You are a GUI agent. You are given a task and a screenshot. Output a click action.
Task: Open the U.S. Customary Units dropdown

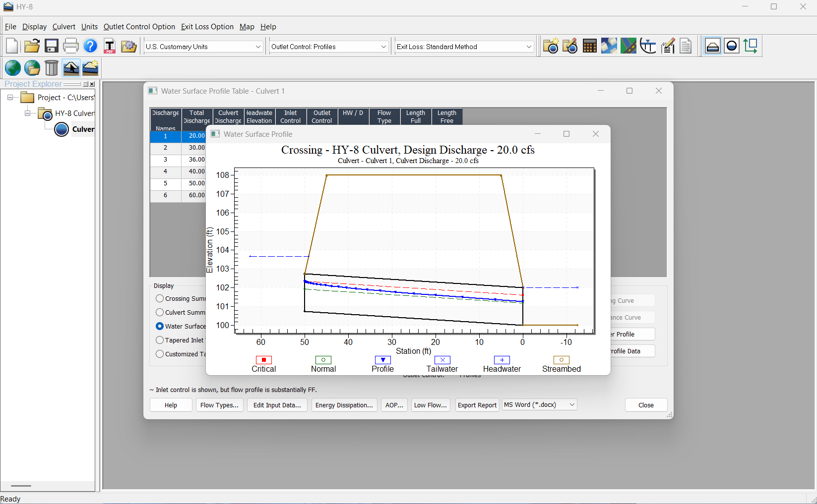[x=203, y=47]
